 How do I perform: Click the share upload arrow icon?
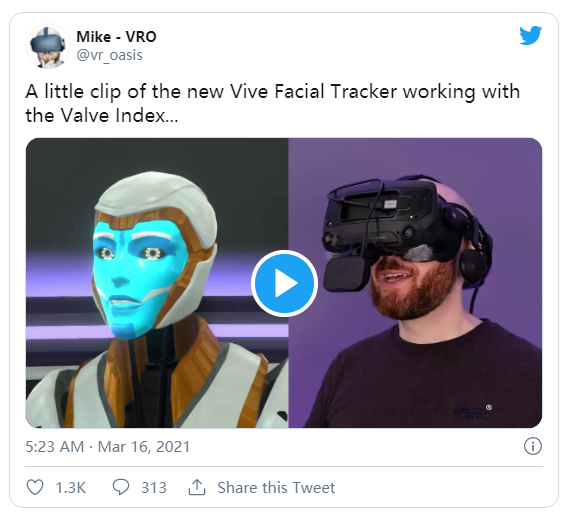[197, 487]
